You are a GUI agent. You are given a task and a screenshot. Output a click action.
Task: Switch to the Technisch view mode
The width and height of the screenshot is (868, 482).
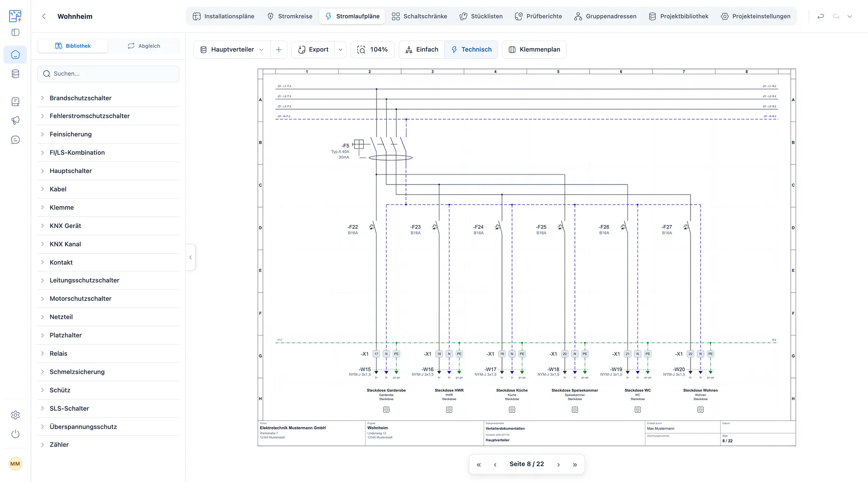tap(471, 50)
